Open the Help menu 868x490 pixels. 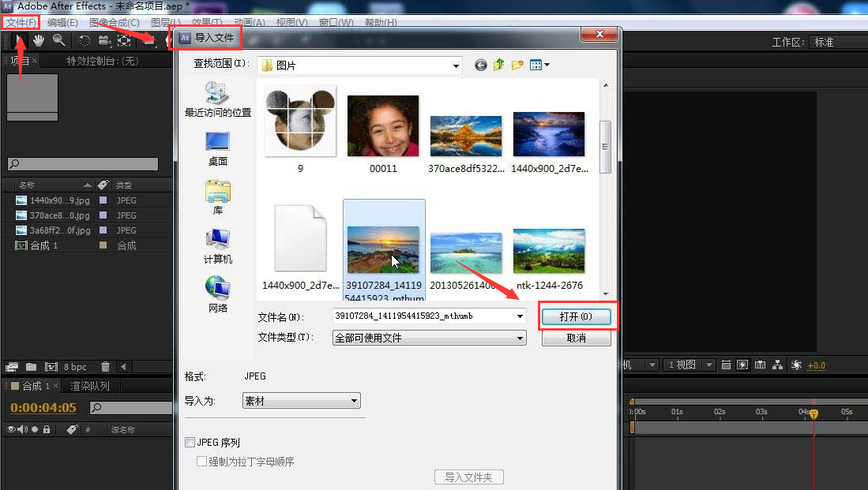tap(381, 23)
